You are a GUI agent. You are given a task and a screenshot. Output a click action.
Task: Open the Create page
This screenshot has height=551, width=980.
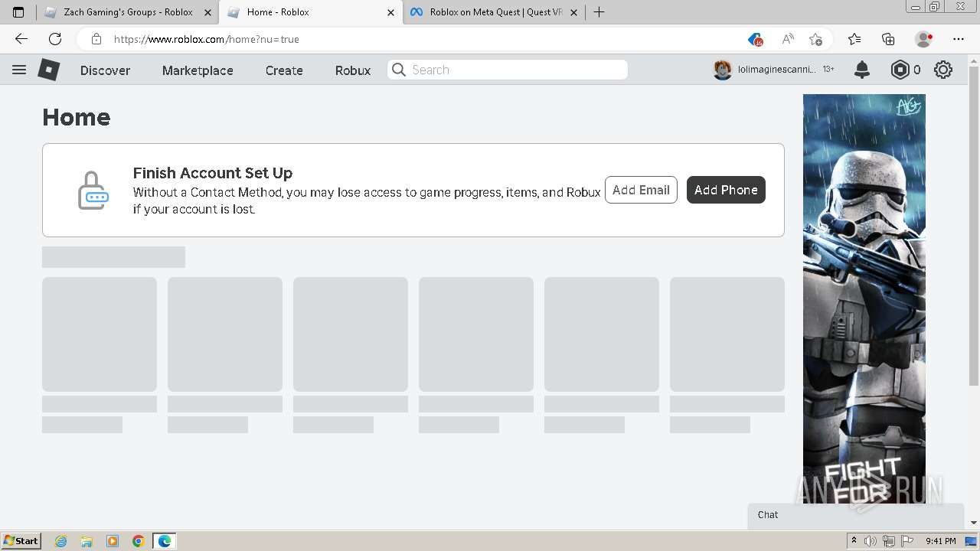pos(284,70)
